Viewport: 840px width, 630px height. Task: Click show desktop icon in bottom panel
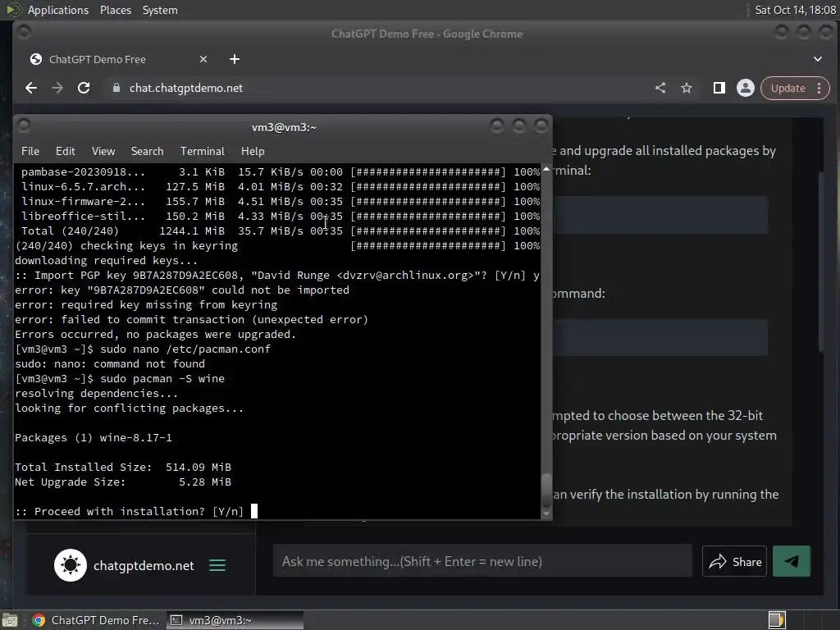tap(9, 620)
